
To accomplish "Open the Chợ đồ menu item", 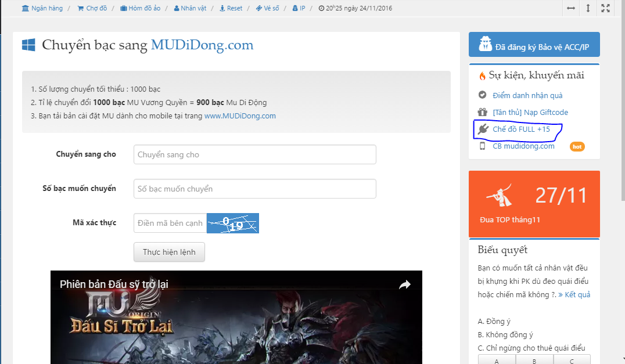I will click(x=92, y=9).
